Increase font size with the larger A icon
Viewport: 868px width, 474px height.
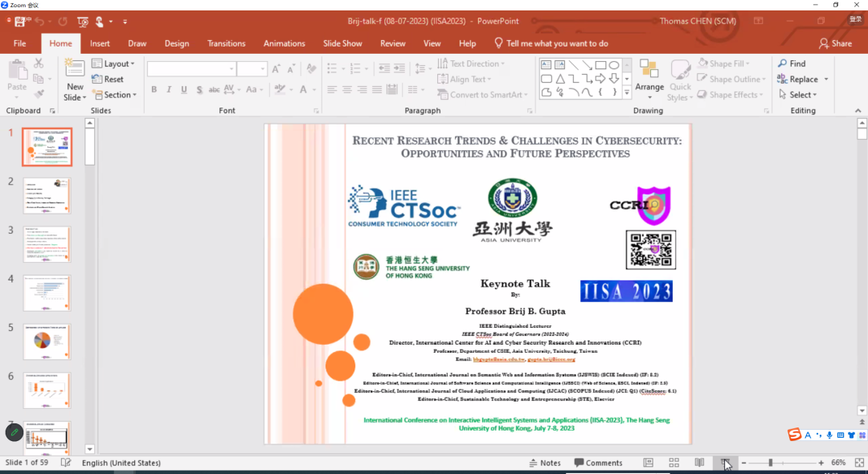[x=276, y=69]
